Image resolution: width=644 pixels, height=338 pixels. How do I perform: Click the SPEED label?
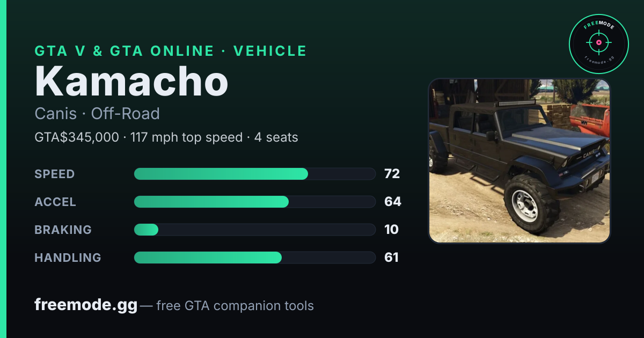[x=55, y=174]
